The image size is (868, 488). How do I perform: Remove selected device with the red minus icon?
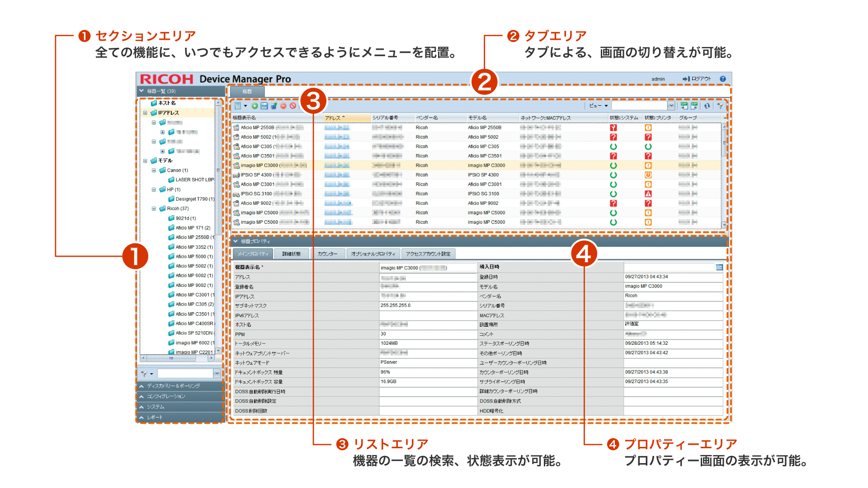tap(283, 106)
